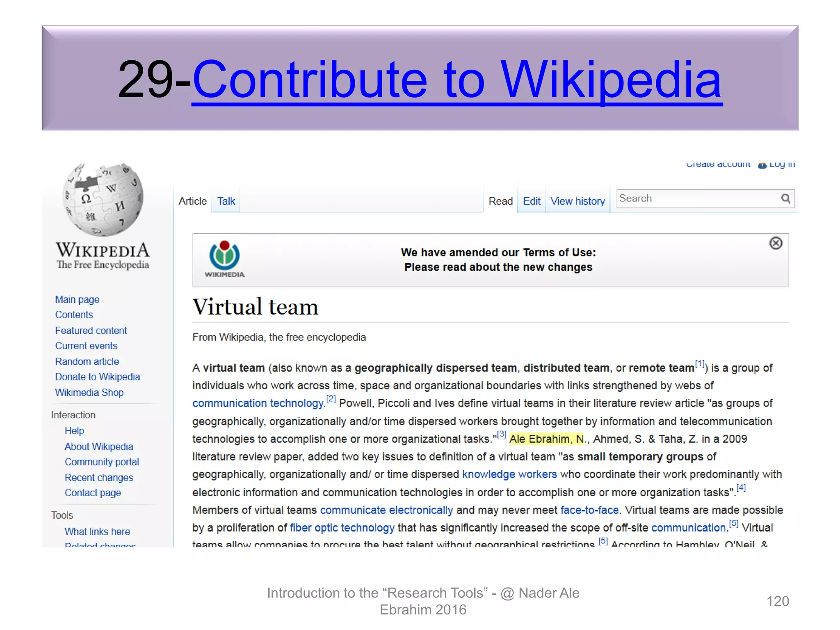
Task: Follow the face-to-face link
Action: point(589,510)
